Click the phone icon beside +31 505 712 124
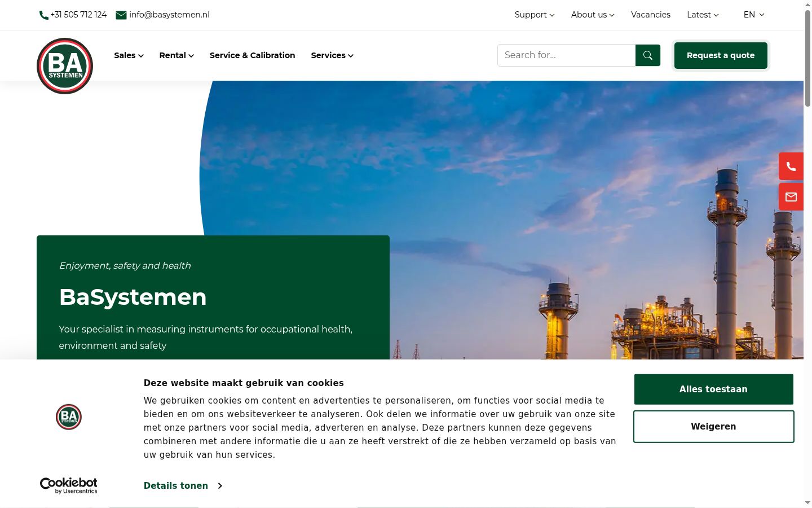The height and width of the screenshot is (508, 812). click(43, 15)
